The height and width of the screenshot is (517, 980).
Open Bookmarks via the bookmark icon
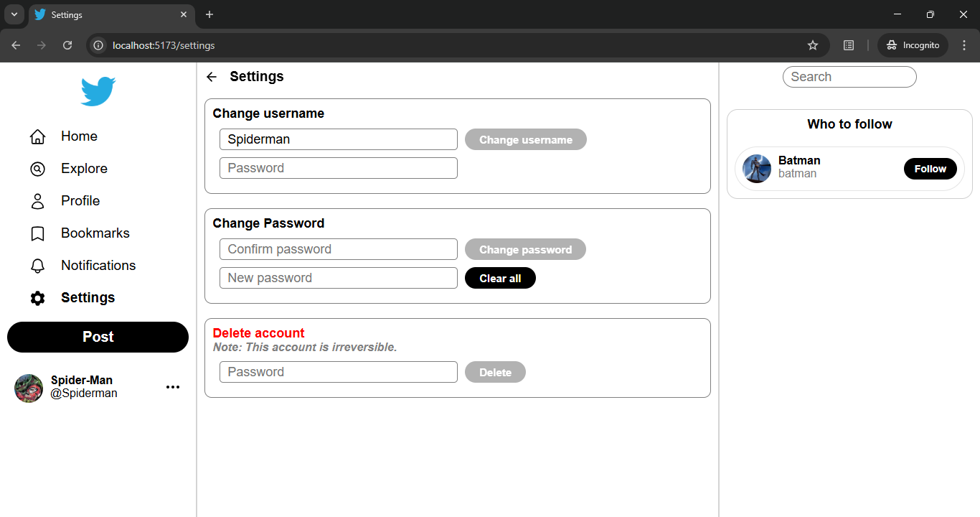pos(37,233)
